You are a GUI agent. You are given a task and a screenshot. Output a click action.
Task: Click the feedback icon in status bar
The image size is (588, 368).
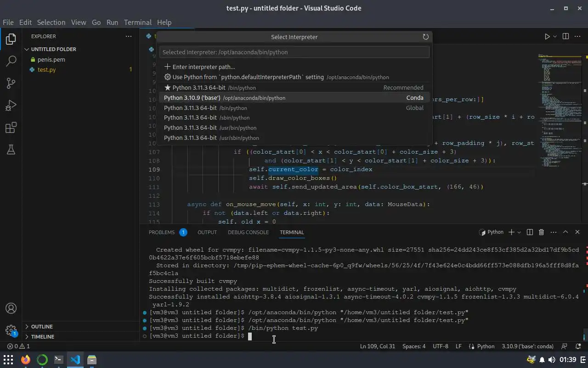click(x=565, y=346)
